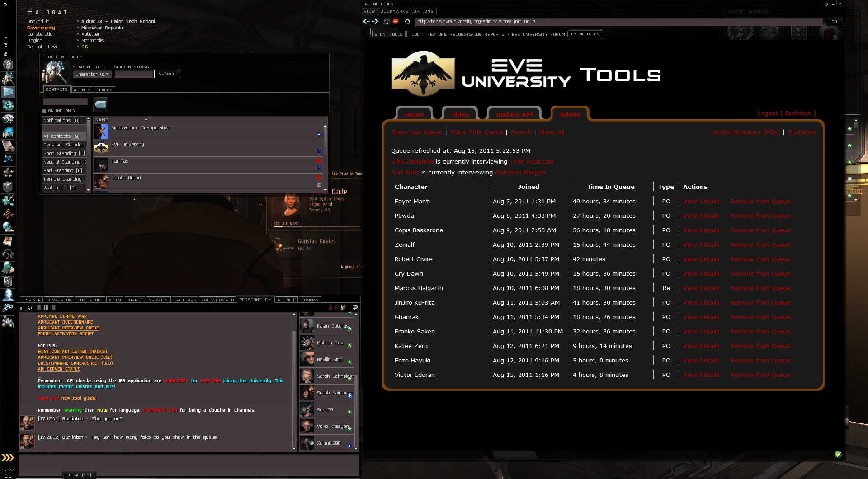Click the green checkmark icon in the browser corner
Image resolution: width=868 pixels, height=479 pixels.
click(838, 454)
